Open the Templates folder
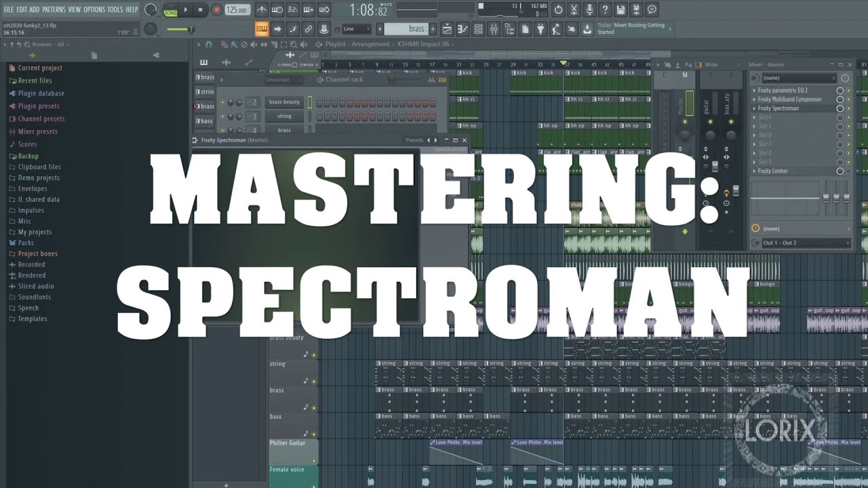 (33, 319)
